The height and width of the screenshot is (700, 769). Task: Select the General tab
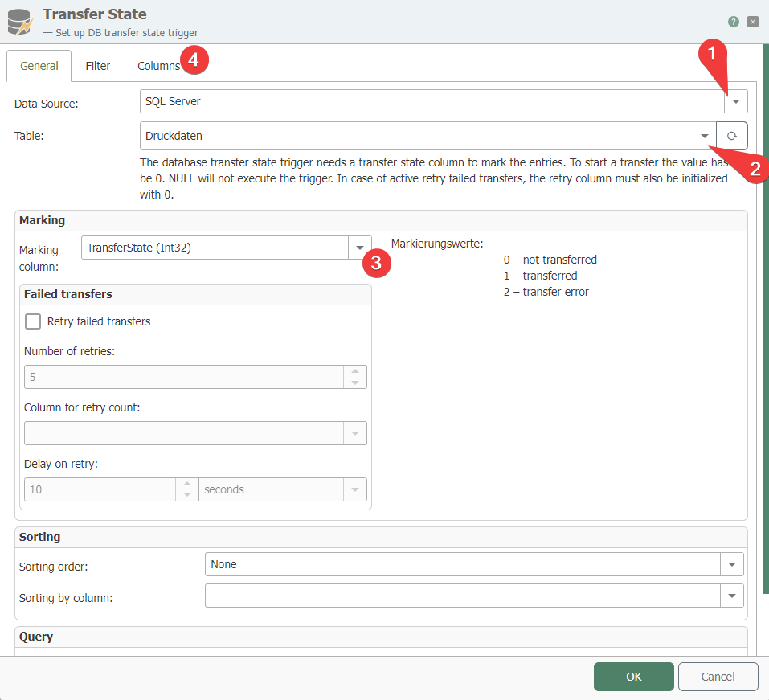[x=39, y=66]
